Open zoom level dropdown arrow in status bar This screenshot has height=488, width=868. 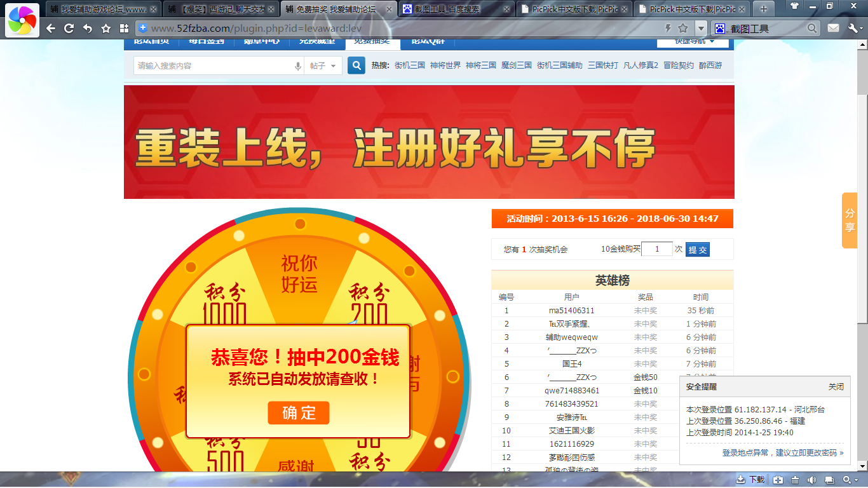coord(857,480)
